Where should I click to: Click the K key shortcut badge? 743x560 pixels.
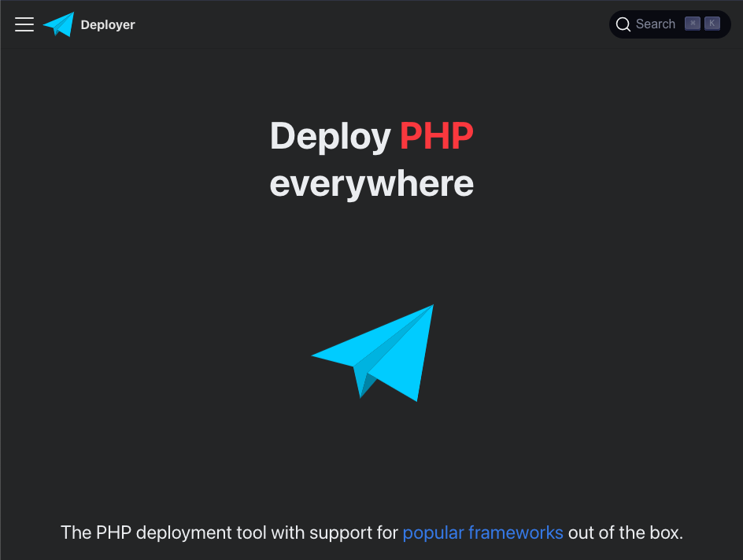click(x=712, y=24)
